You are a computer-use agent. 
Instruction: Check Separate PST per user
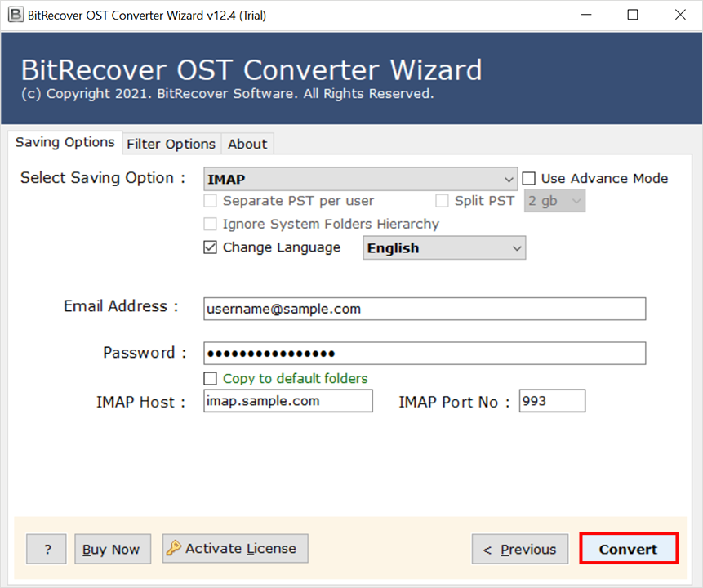[x=211, y=200]
